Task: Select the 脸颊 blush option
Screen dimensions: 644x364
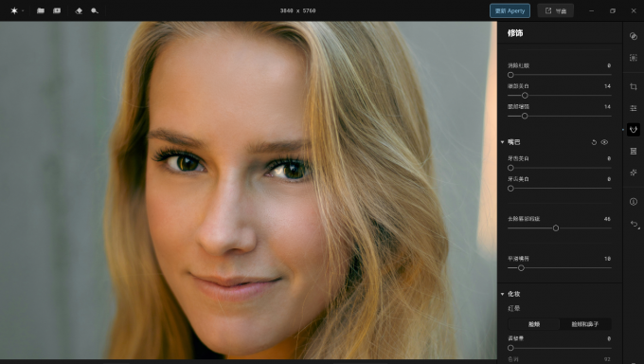Action: (534, 324)
